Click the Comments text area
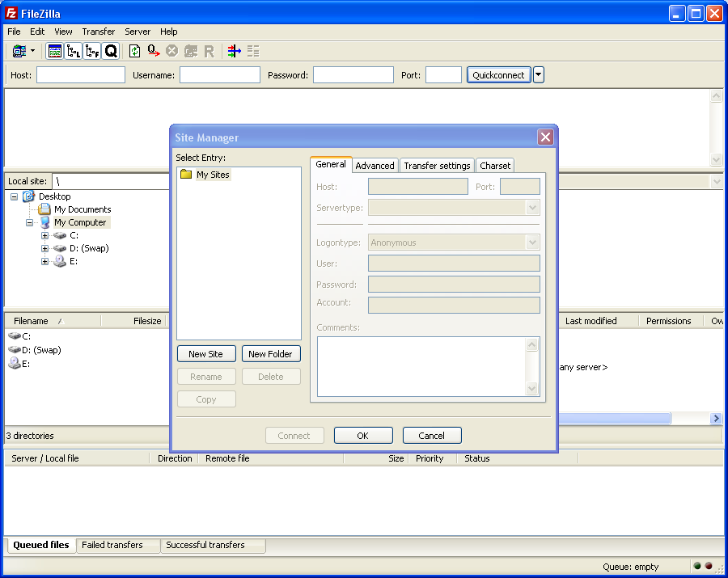The width and height of the screenshot is (728, 578). click(428, 366)
